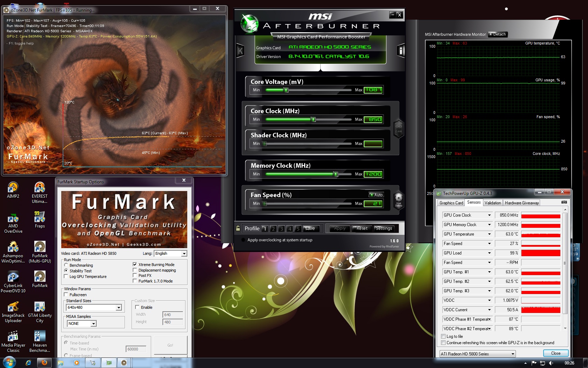Open the EVEREST Ultimate desktop icon
The height and width of the screenshot is (368, 588).
coord(40,193)
